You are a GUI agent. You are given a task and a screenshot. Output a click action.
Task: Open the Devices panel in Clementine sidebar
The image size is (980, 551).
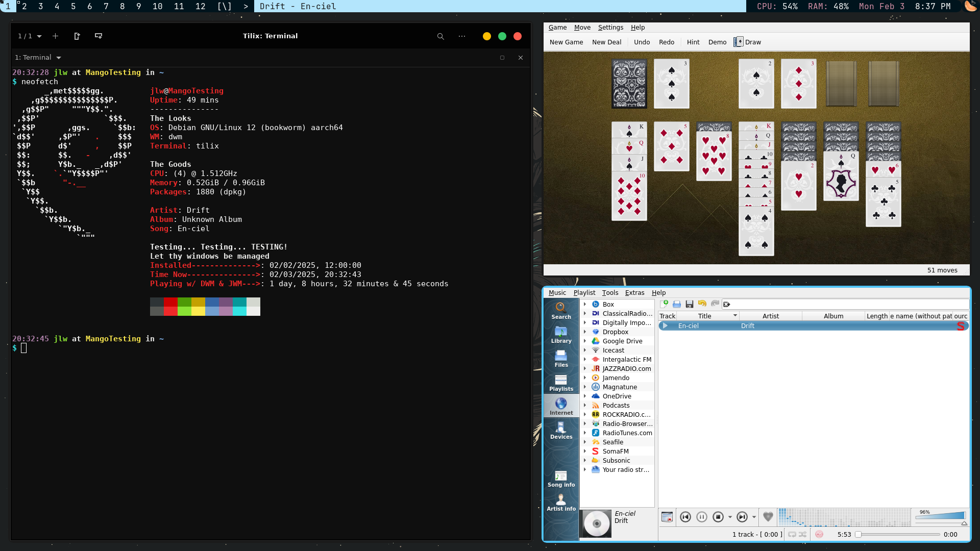[x=561, y=431]
